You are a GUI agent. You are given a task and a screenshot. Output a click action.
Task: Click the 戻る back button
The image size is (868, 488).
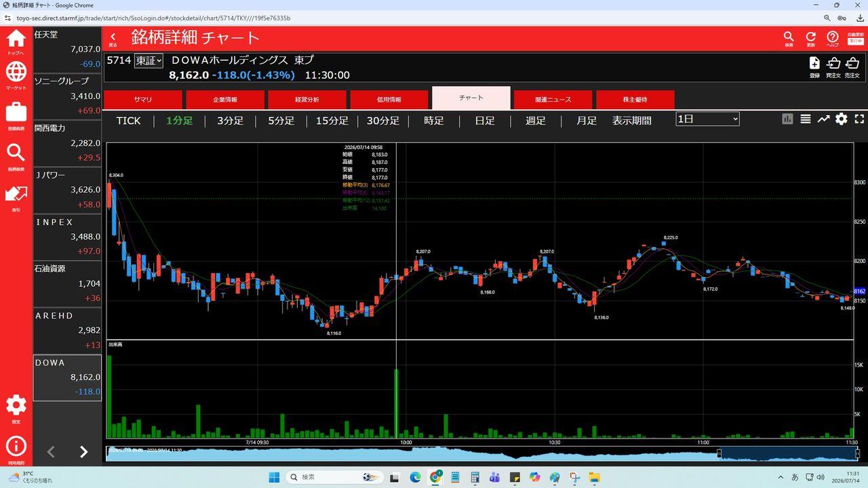pyautogui.click(x=113, y=39)
